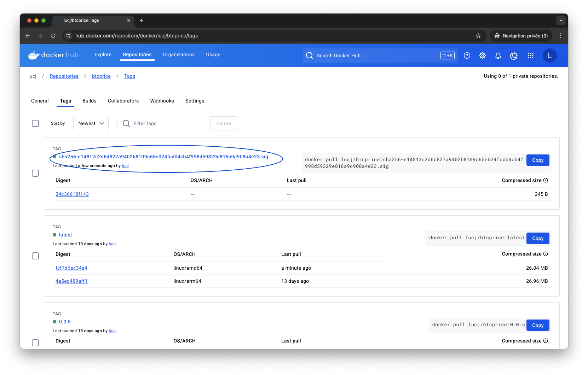Open the help question mark icon
This screenshot has width=588, height=375.
click(x=467, y=55)
